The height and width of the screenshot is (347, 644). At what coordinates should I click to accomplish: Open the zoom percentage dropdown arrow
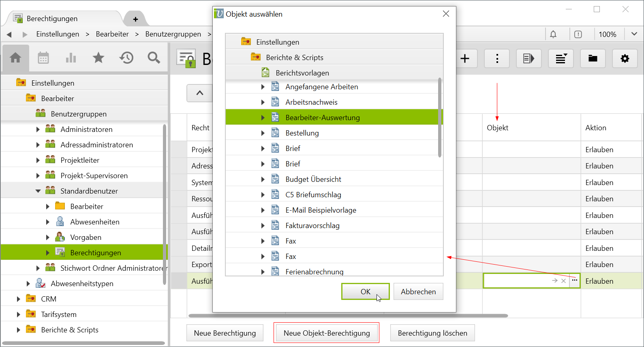pos(634,34)
